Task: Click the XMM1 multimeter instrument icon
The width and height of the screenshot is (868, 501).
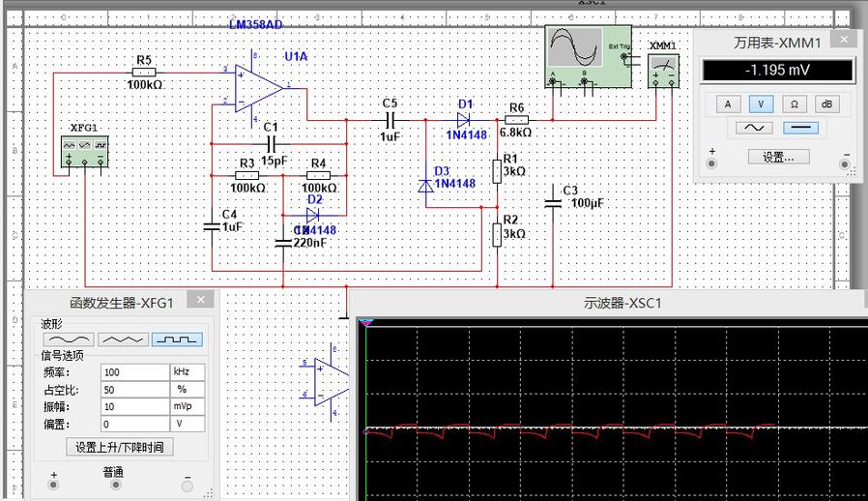Action: tap(663, 68)
